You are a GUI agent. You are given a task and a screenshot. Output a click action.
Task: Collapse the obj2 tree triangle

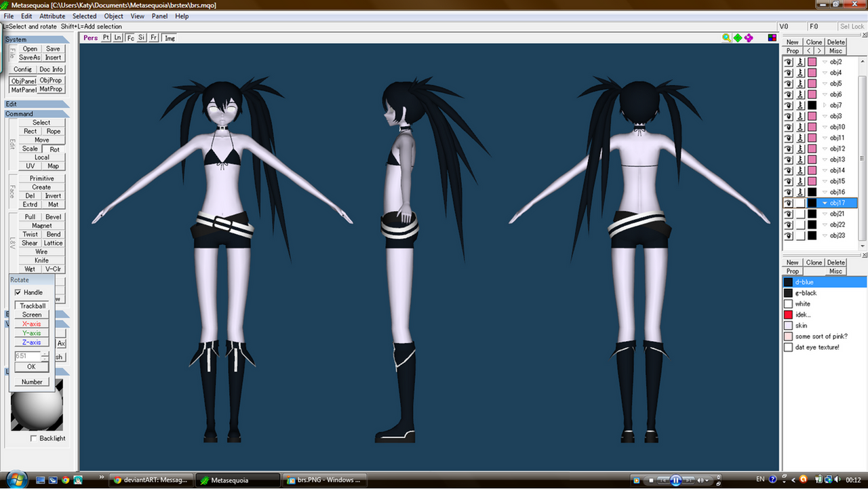pyautogui.click(x=825, y=62)
